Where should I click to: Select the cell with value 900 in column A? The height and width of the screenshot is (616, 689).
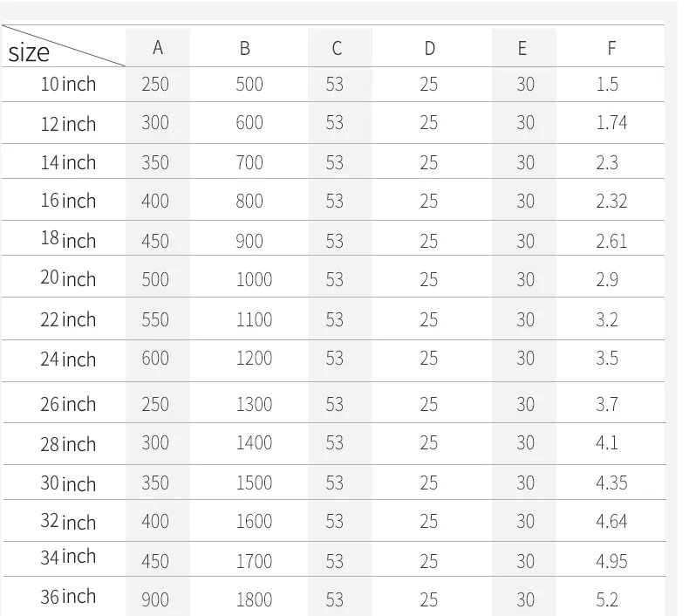155,600
